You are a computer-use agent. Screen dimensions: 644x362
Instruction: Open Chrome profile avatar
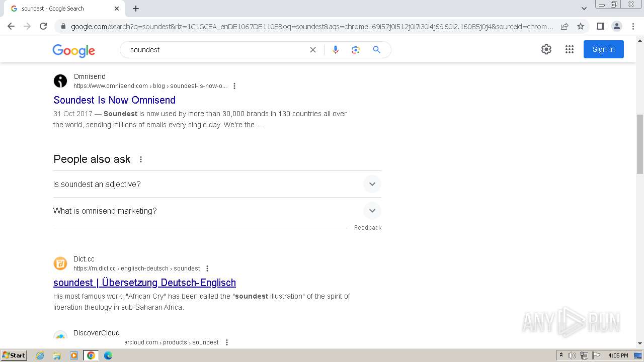coord(616,26)
